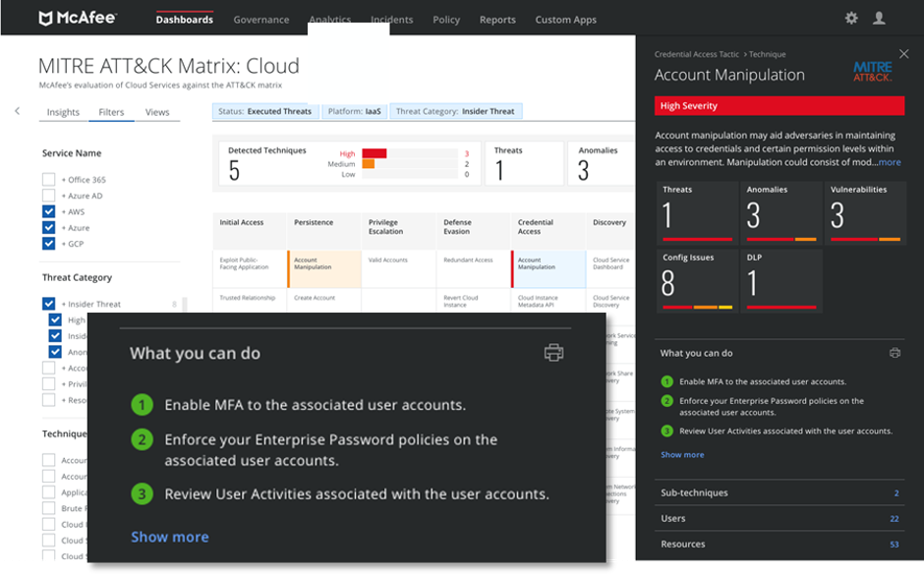Expand the GCP service entry
The height and width of the screenshot is (576, 924).
click(63, 244)
